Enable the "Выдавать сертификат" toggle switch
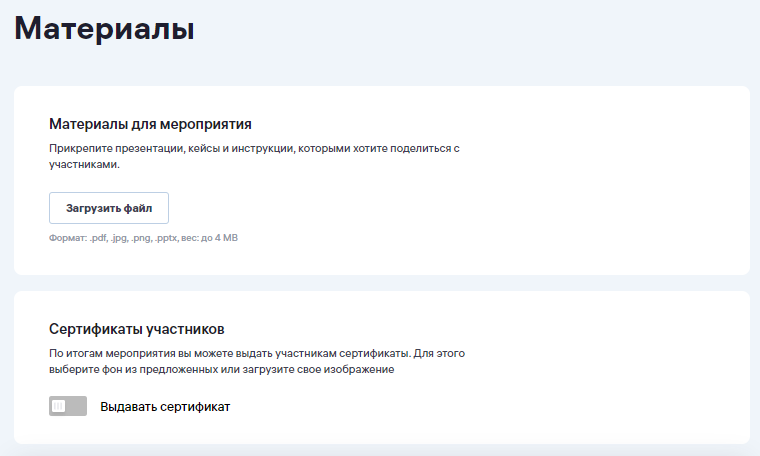Image resolution: width=760 pixels, height=456 pixels. coord(68,406)
